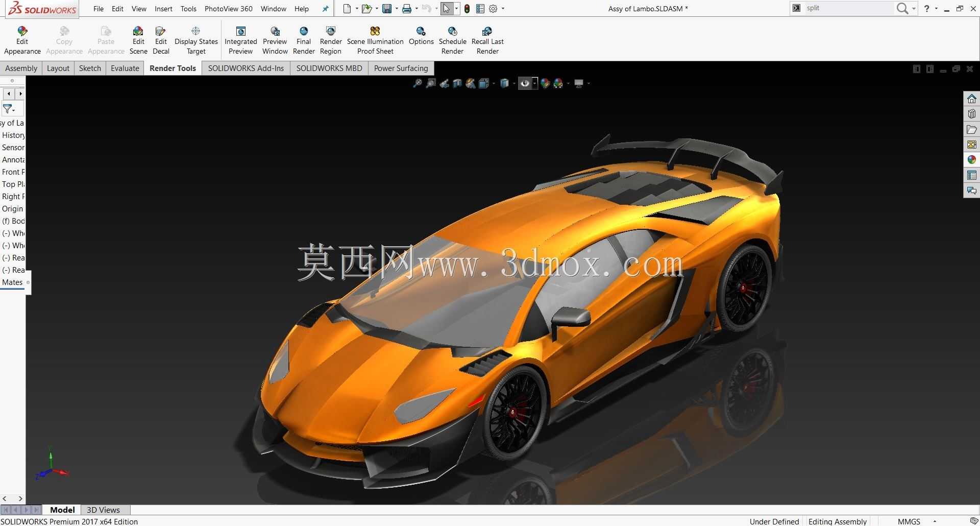
Task: Click Recall Last Render
Action: click(487, 41)
